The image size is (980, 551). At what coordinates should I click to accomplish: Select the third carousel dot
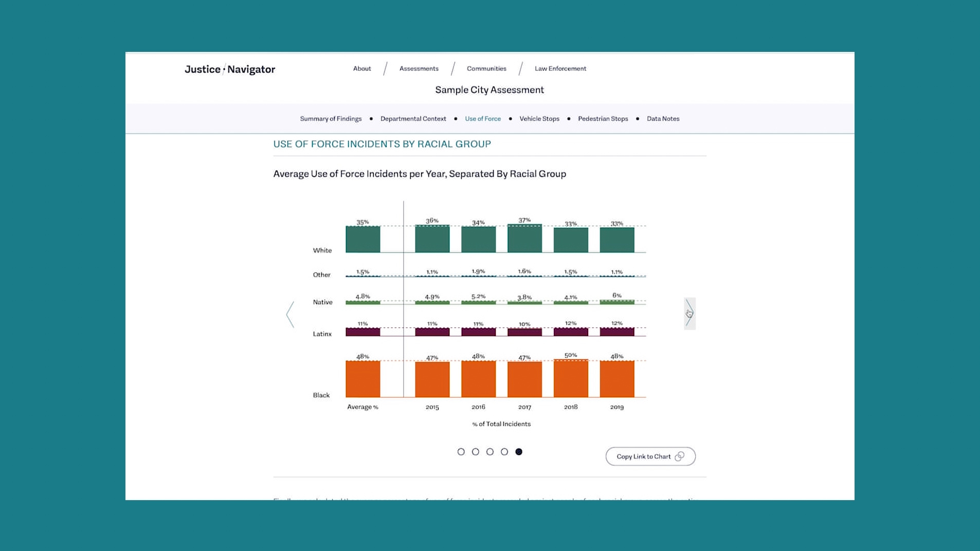pyautogui.click(x=489, y=452)
